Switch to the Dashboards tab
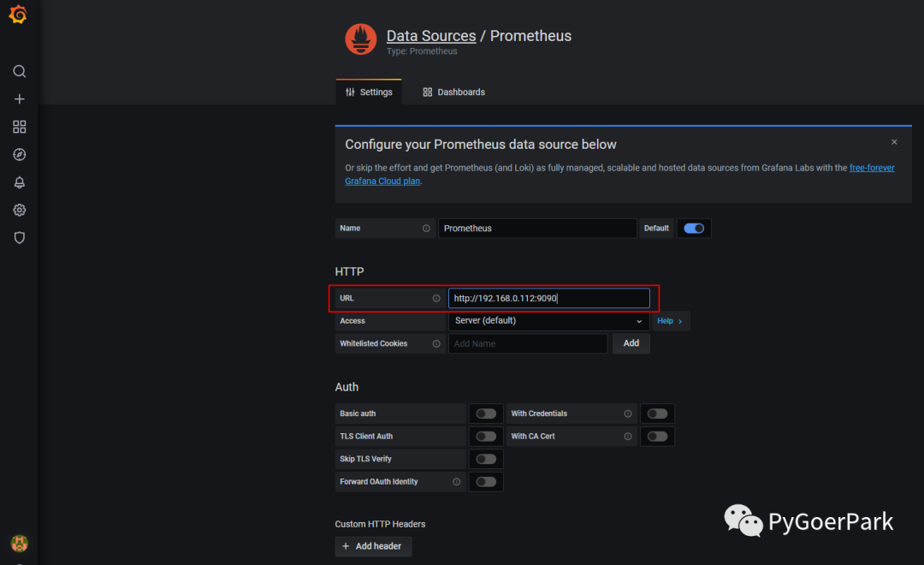 point(453,92)
